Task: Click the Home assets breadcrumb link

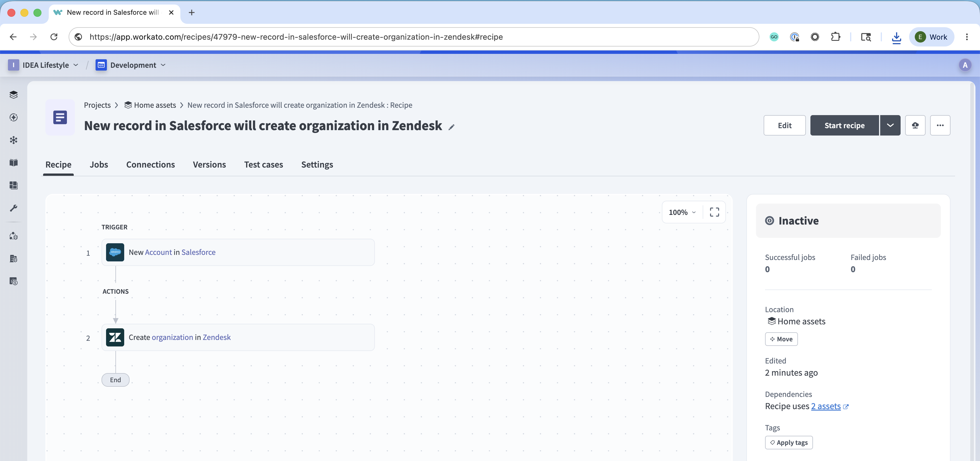Action: pyautogui.click(x=150, y=105)
